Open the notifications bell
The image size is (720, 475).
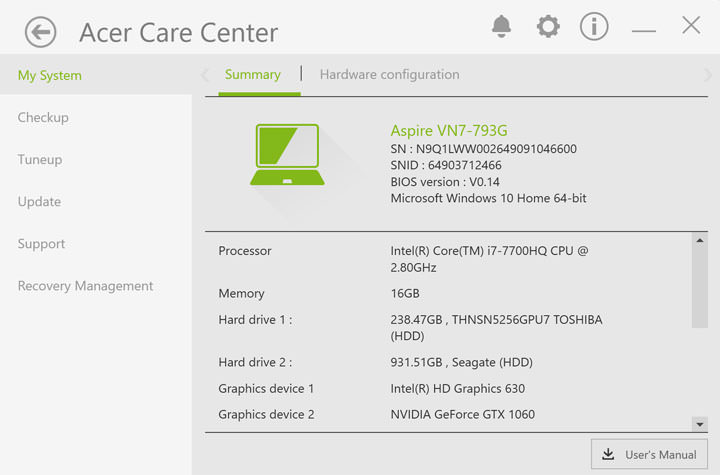pyautogui.click(x=502, y=27)
